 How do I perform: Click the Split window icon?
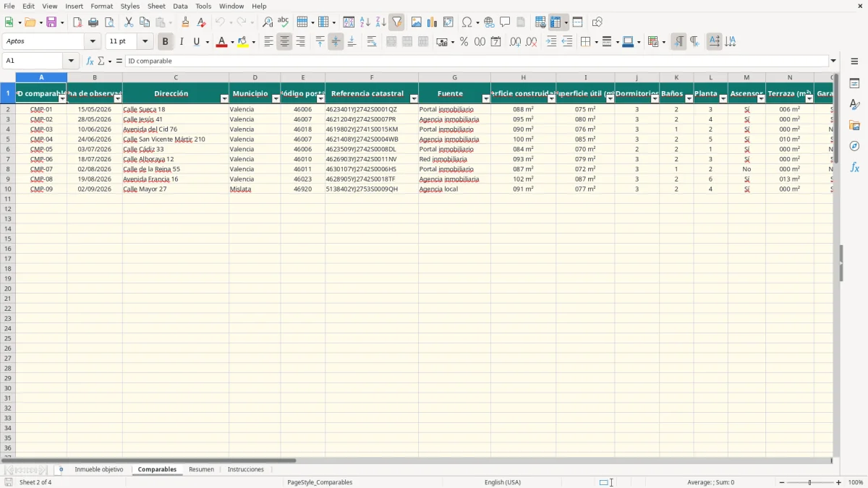tap(577, 22)
